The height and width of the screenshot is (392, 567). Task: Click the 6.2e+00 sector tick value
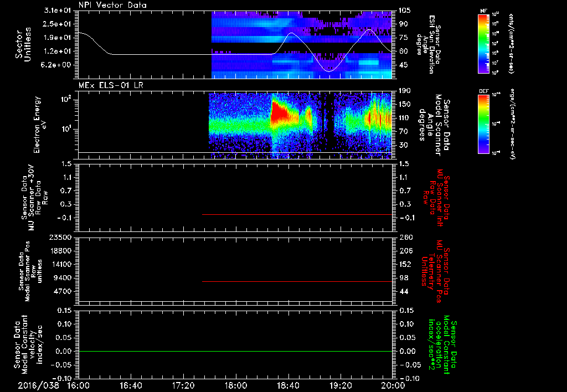pyautogui.click(x=56, y=65)
